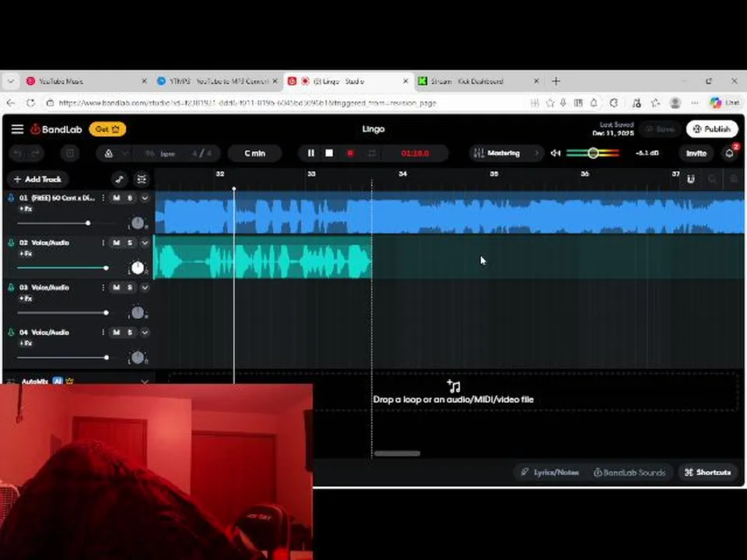Viewport: 747px width, 560px height.
Task: Toggle loop cycle mode in transport
Action: [372, 153]
